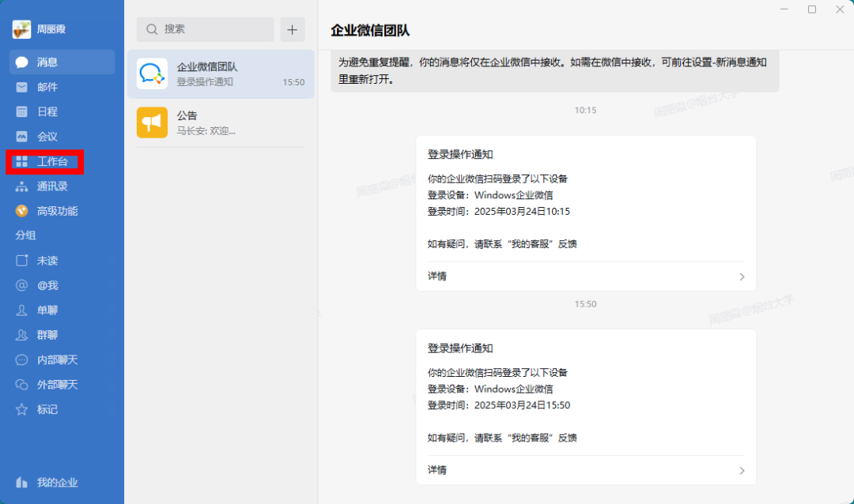This screenshot has height=504, width=854.
Task: Expand 详情 chevron of 15:50 login notice
Action: point(742,471)
